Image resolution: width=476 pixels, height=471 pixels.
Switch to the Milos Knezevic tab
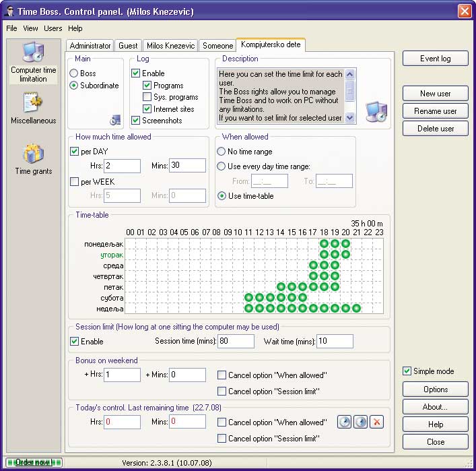tap(170, 46)
